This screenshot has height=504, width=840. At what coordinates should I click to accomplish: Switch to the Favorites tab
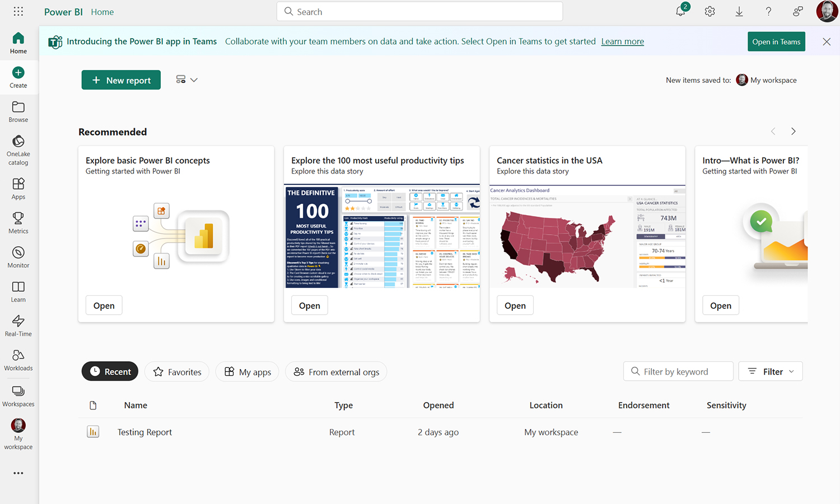(176, 371)
